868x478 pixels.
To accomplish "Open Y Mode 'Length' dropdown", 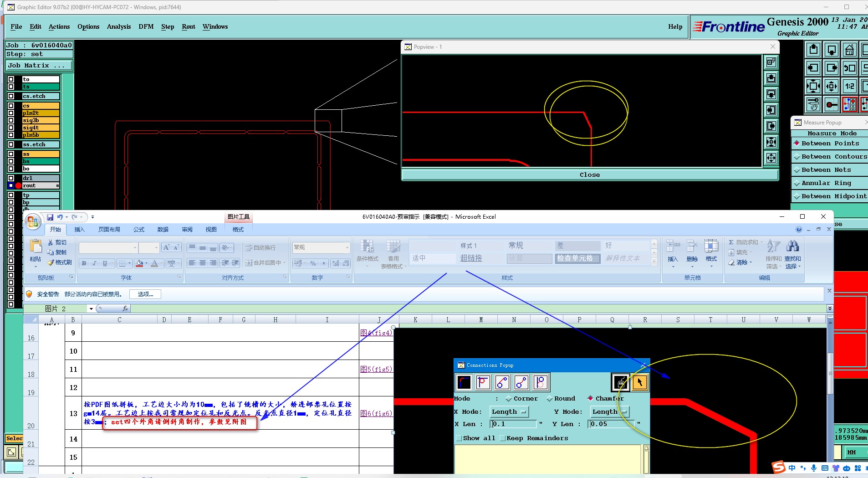I will click(x=610, y=411).
